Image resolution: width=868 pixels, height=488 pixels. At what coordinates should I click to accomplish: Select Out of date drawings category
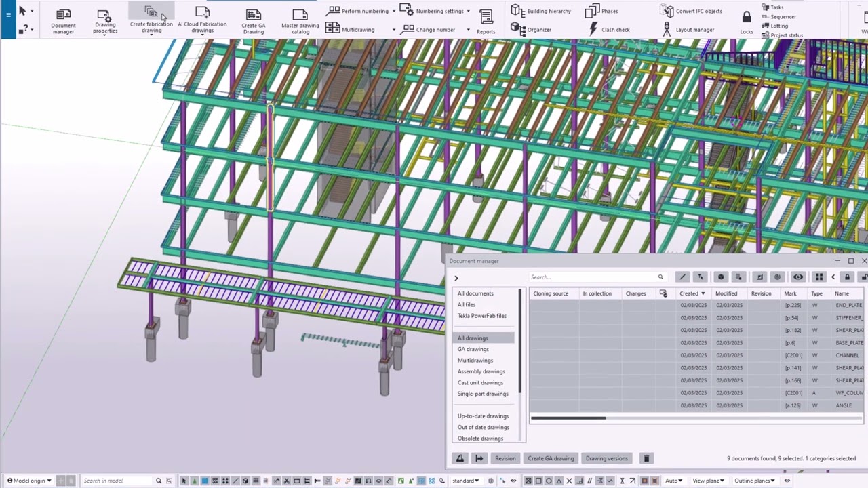[483, 427]
